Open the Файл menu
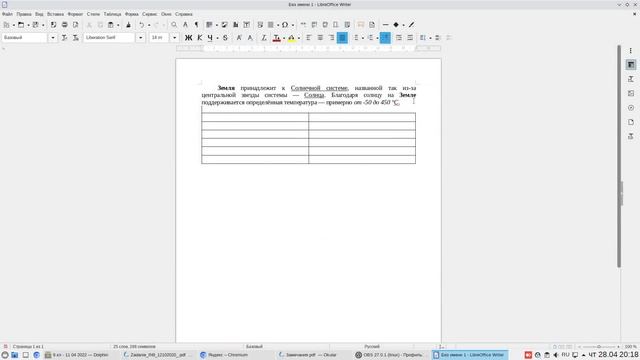The height and width of the screenshot is (360, 640). (7, 14)
